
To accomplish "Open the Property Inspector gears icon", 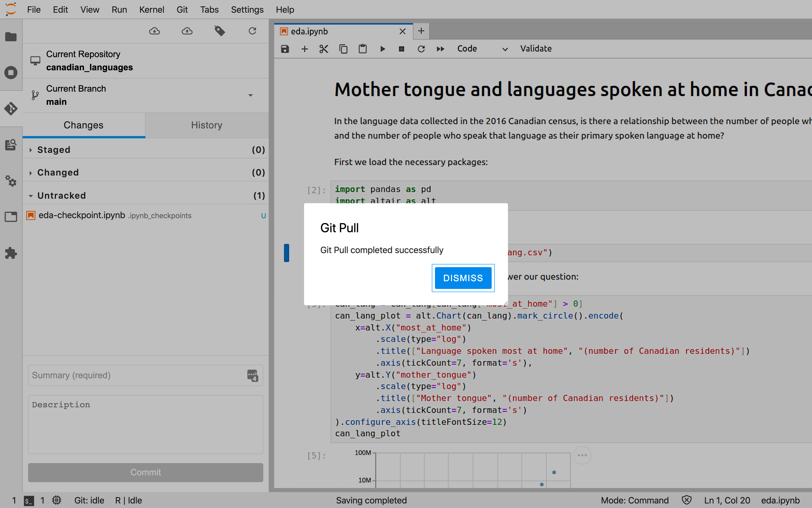I will click(11, 181).
